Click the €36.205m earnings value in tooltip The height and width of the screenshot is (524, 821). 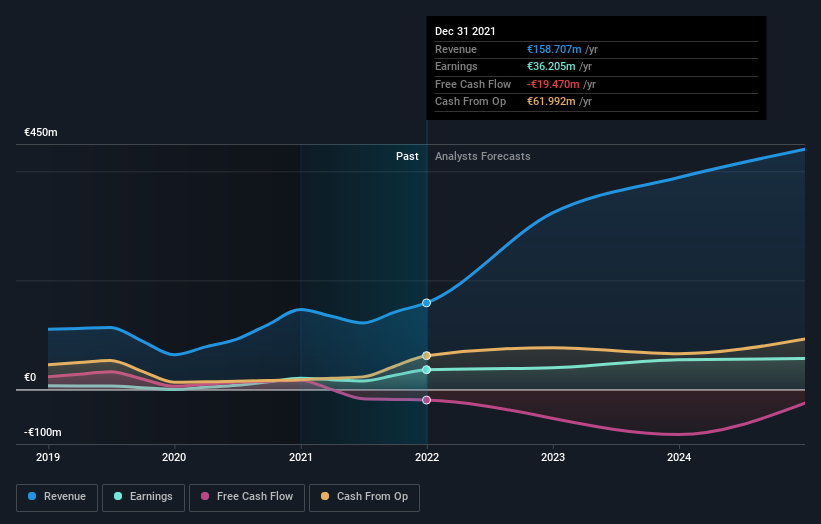551,66
